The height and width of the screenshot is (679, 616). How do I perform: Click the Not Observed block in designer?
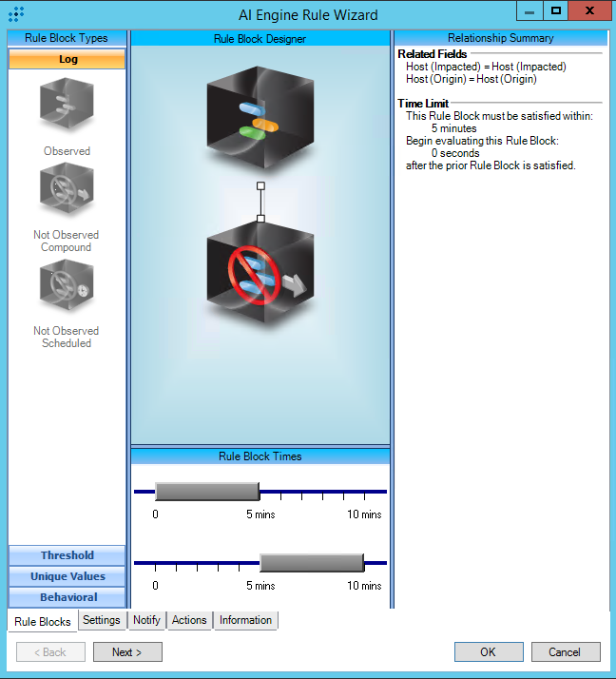pos(259,276)
